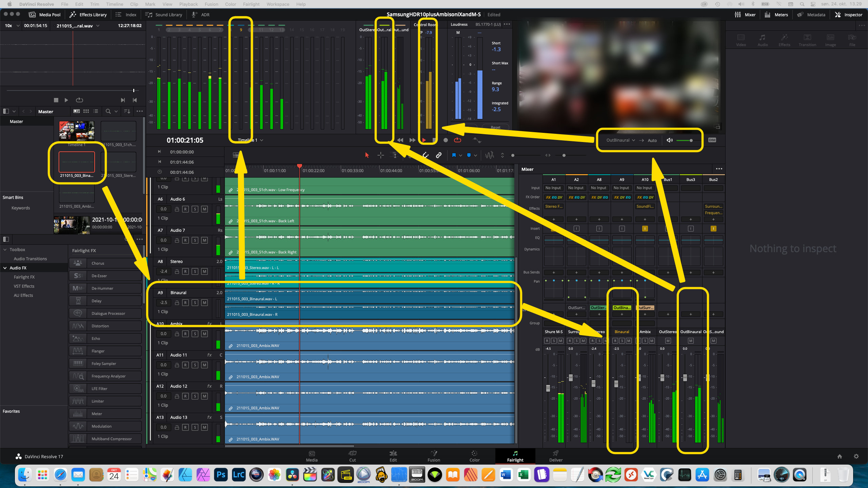Viewport: 868px width, 488px height.
Task: Reset the loudness meter
Action: [495, 127]
